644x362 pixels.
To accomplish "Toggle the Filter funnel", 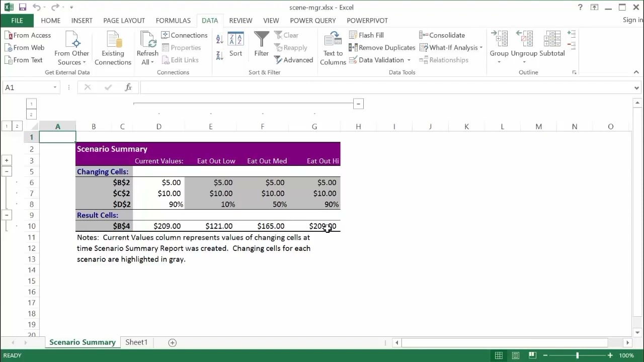I will (261, 44).
